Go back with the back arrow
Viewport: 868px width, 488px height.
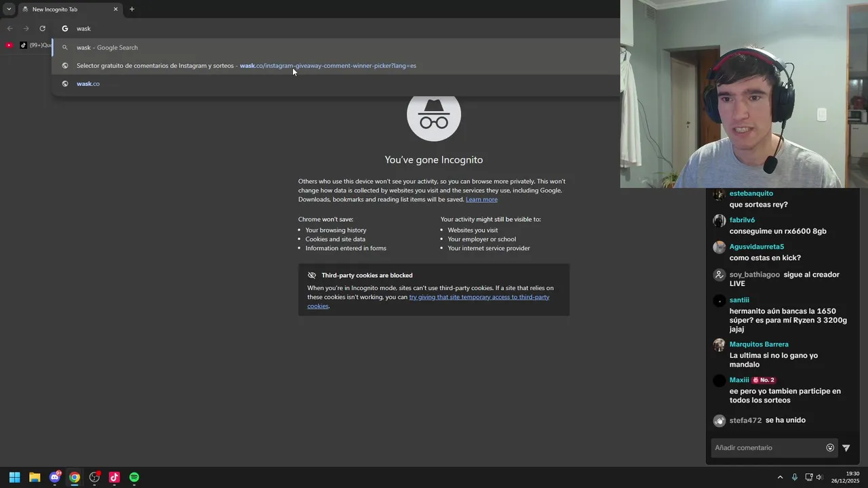9,28
